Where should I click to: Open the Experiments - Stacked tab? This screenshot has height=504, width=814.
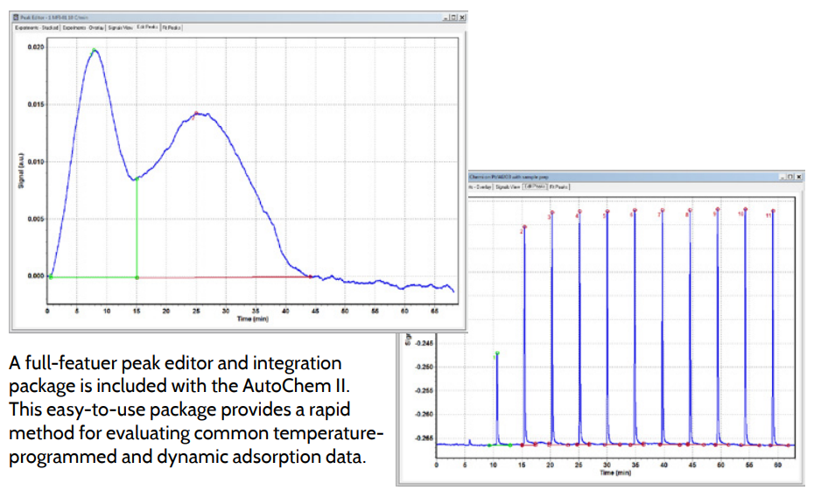tap(35, 28)
